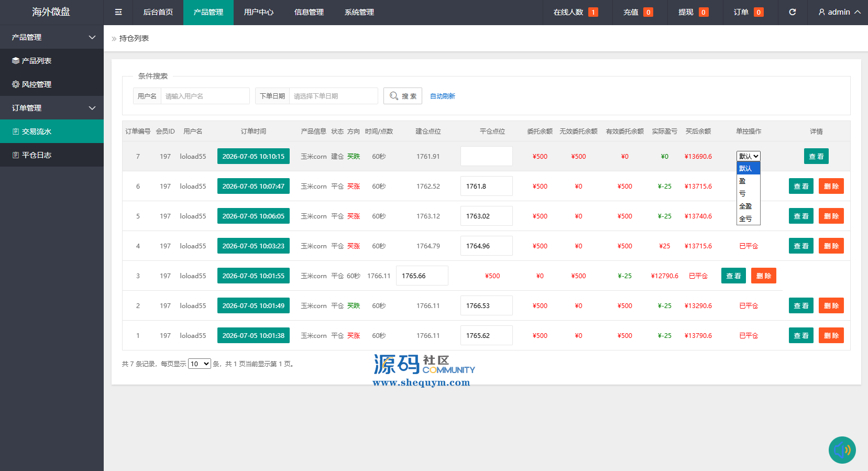Click the 平仓点位 field showing 1761.8
The height and width of the screenshot is (471, 868).
[x=487, y=186]
